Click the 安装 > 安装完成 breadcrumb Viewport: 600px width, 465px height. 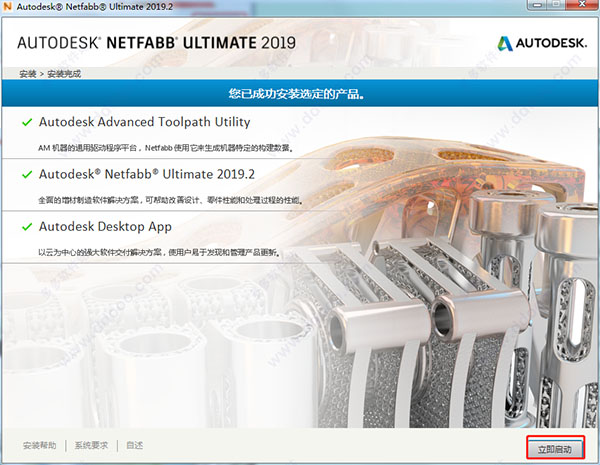click(x=50, y=74)
